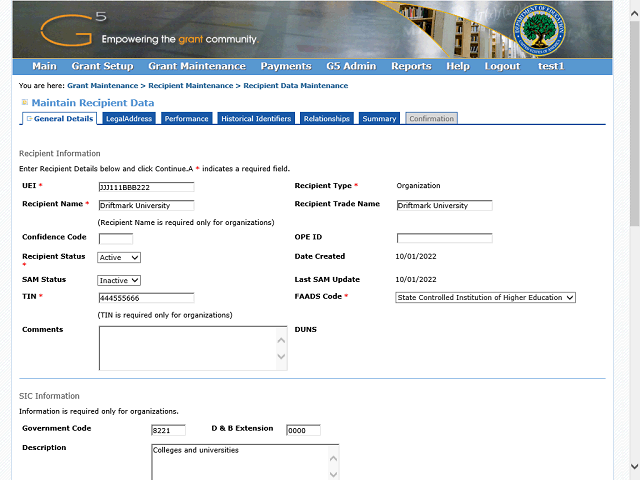The height and width of the screenshot is (480, 640).
Task: Open Payments menu
Action: pyautogui.click(x=286, y=66)
